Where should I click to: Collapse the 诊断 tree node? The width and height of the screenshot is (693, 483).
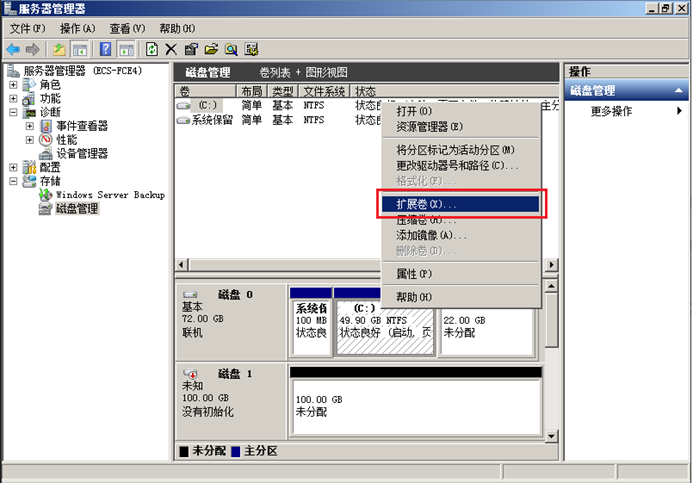(13, 112)
